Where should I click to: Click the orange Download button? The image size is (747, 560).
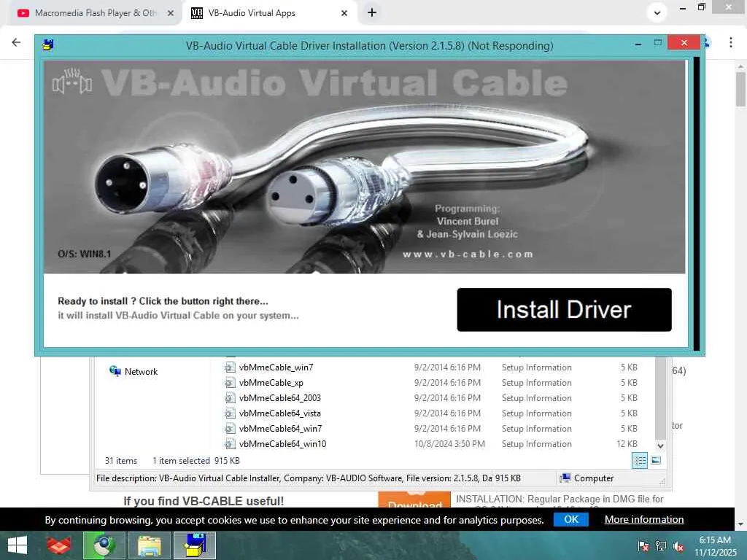point(414,500)
